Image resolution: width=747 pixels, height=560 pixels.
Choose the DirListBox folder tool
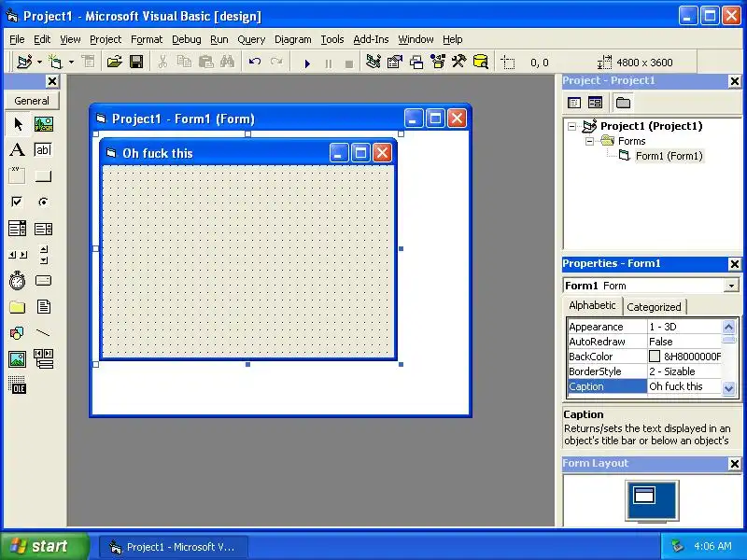click(x=17, y=307)
